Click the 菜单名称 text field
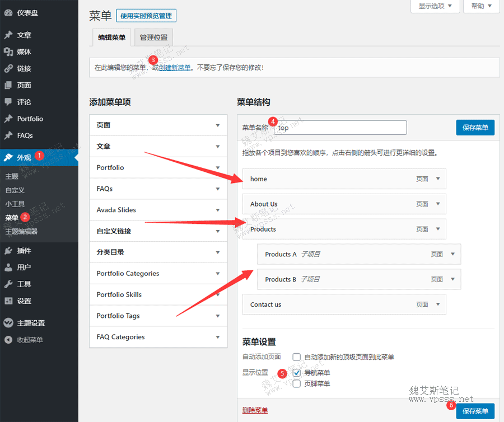Screen dimensions: 504x422 coord(340,128)
